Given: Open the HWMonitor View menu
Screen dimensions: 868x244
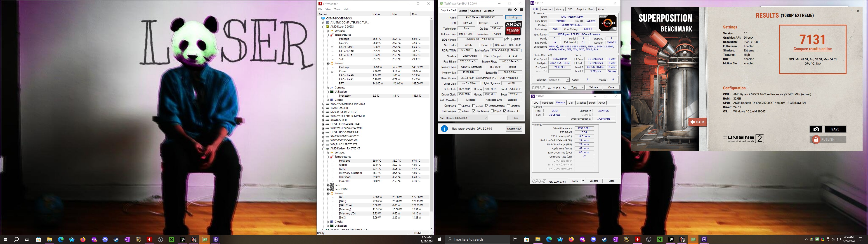Looking at the screenshot, I should point(328,9).
